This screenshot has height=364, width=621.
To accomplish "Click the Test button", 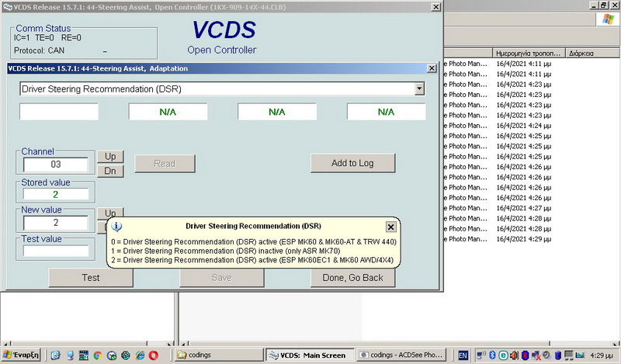I will pyautogui.click(x=91, y=278).
